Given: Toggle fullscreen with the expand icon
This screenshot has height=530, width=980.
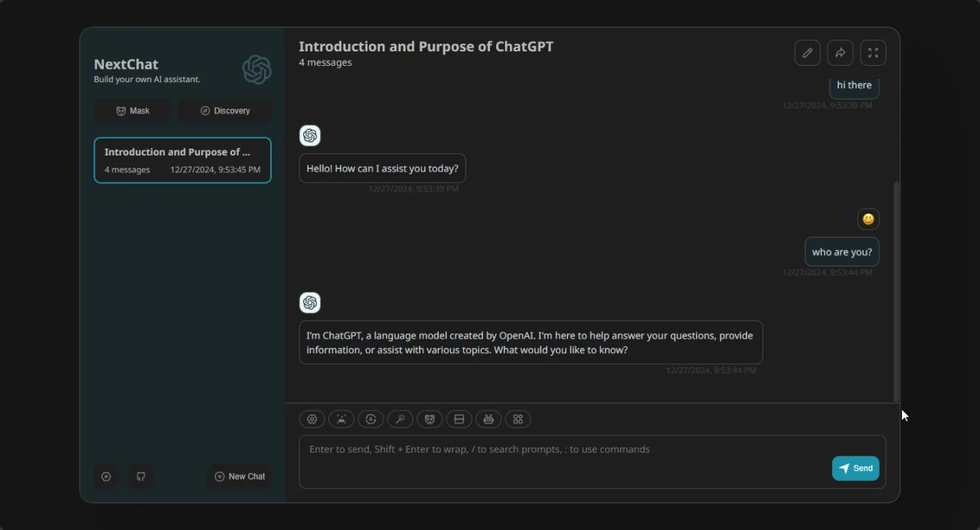Looking at the screenshot, I should point(873,53).
